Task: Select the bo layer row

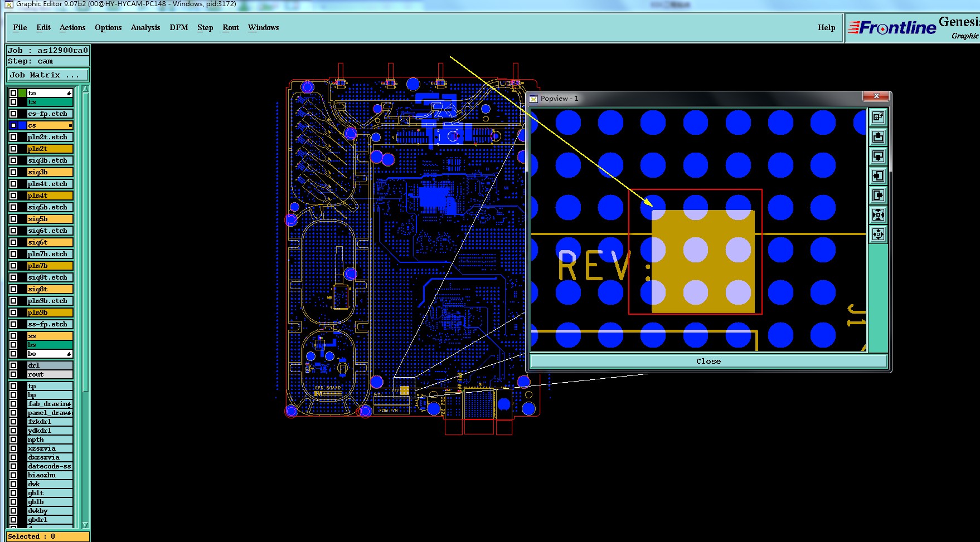Action: (x=50, y=354)
